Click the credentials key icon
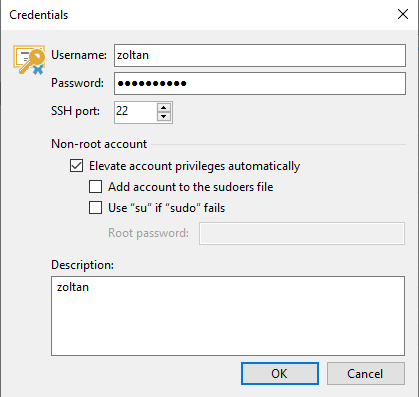419x397 pixels. 29,60
